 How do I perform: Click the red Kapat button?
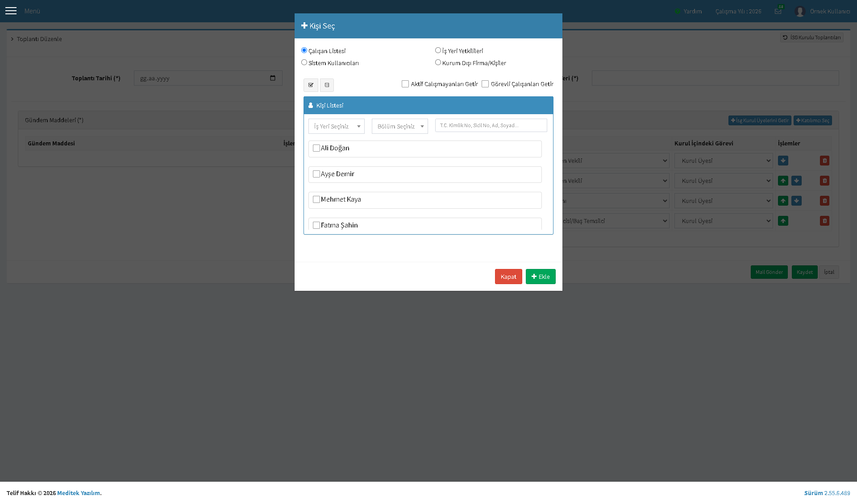click(508, 277)
